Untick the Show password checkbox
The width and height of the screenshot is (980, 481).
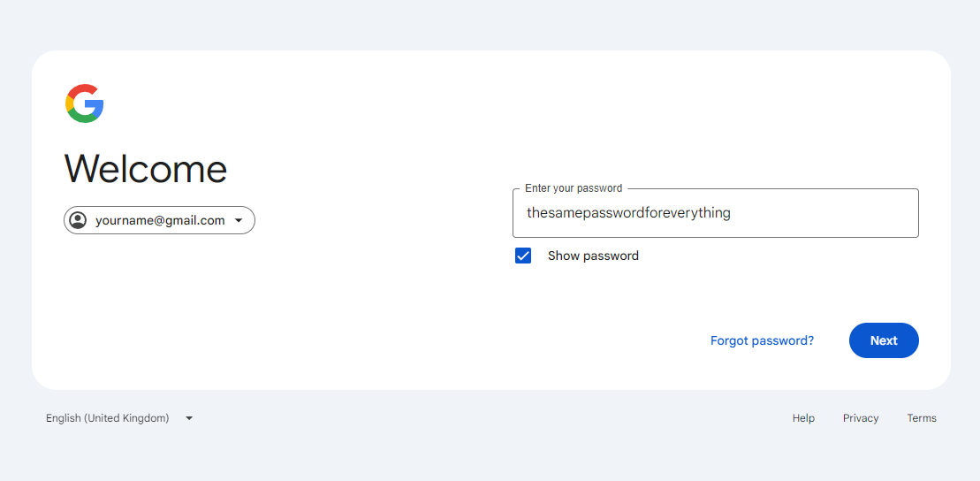click(x=523, y=256)
